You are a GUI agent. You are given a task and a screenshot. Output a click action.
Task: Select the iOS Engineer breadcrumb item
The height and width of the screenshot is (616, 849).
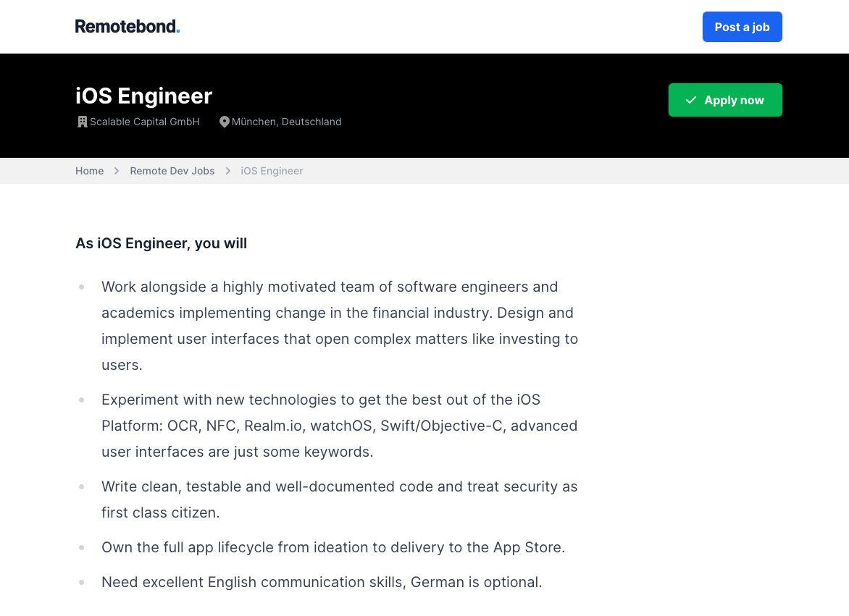click(x=272, y=171)
